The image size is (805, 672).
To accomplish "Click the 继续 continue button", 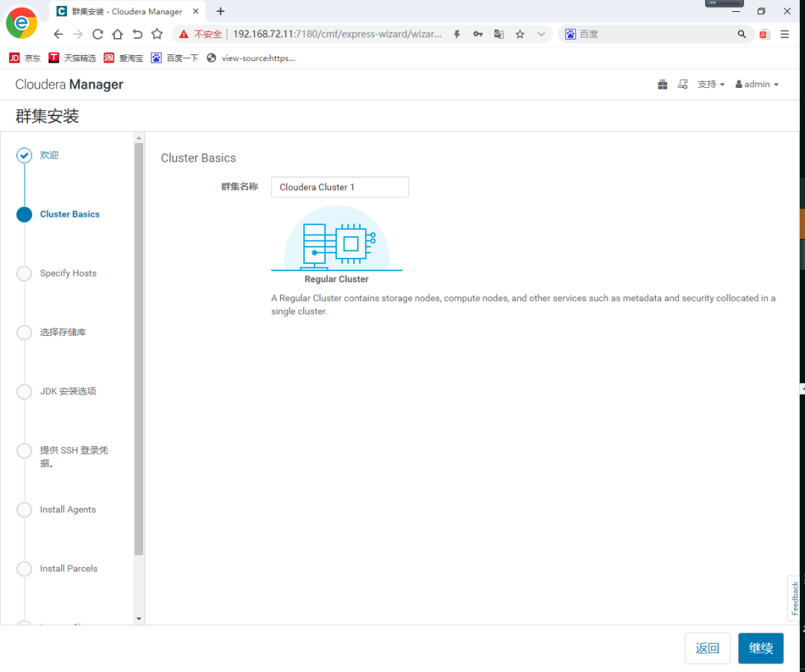I will point(761,648).
